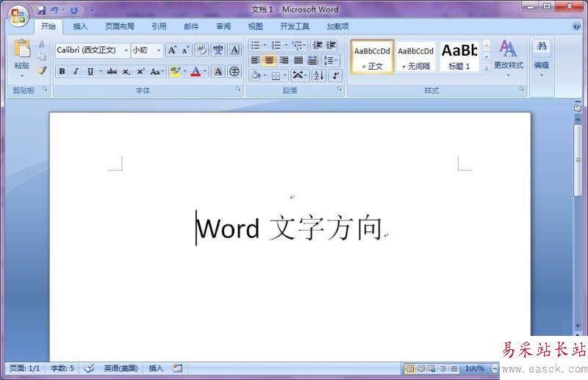Clear formatting with eraser icon
This screenshot has width=588, height=380.
(x=201, y=50)
